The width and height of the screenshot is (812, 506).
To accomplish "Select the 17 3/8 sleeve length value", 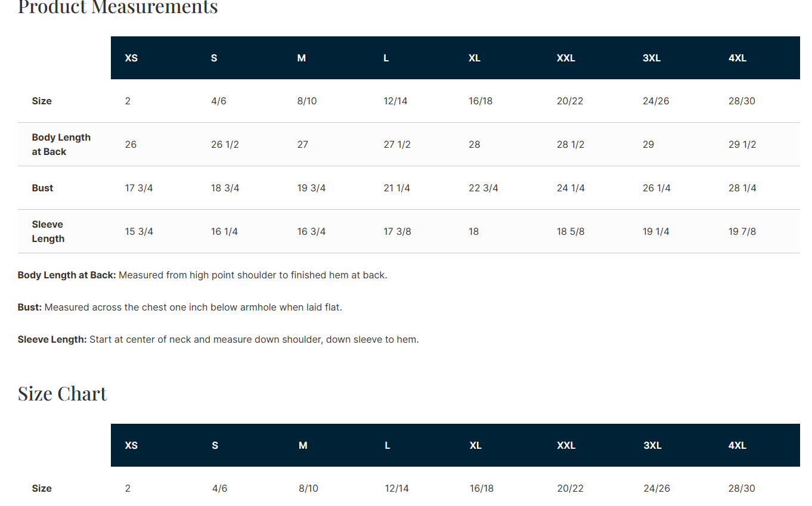I will (x=397, y=231).
